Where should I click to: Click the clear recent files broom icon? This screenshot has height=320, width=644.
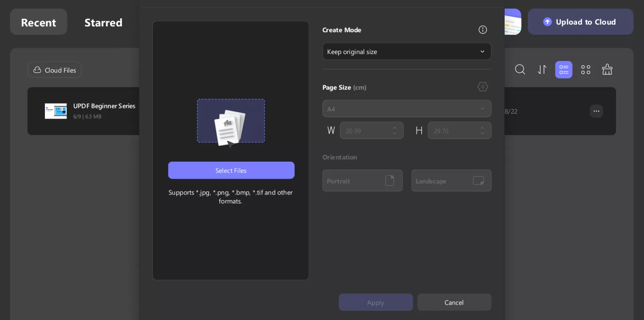tap(607, 69)
